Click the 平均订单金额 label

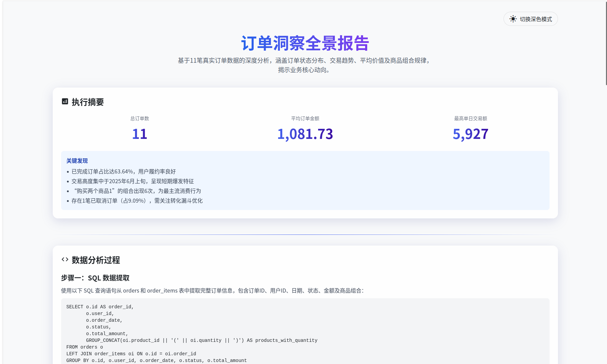305,118
